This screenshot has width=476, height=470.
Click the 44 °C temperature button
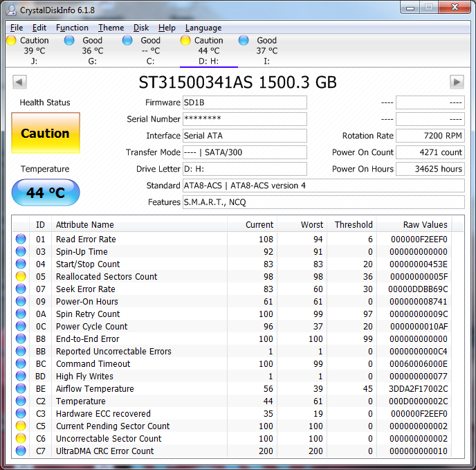[46, 192]
